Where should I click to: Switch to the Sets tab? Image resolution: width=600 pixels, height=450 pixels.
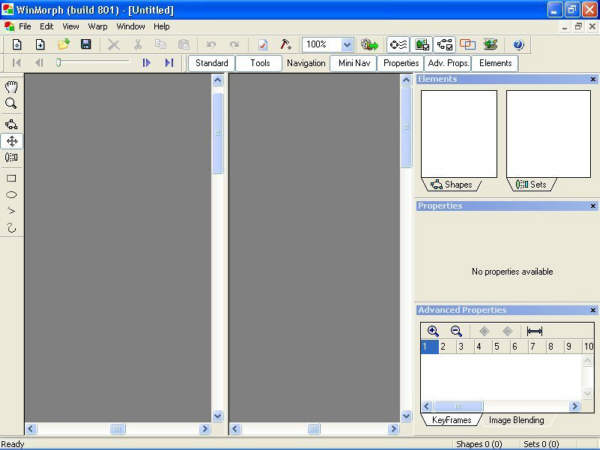531,185
